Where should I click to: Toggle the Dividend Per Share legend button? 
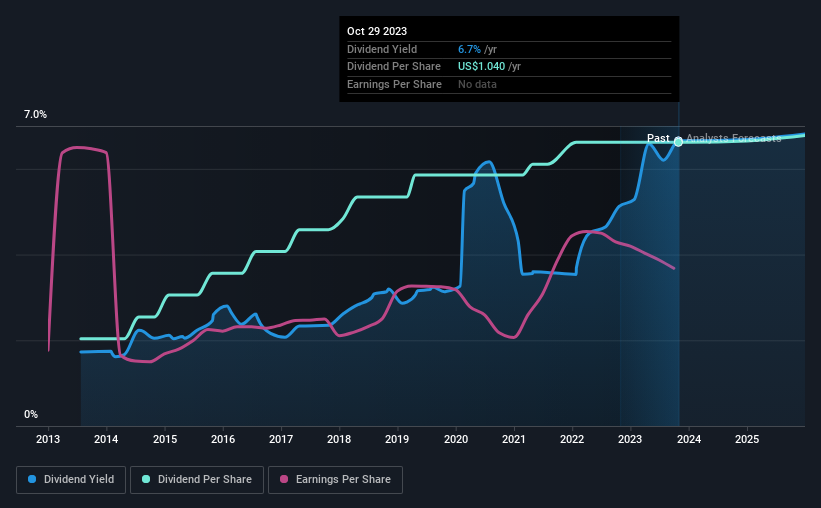click(x=197, y=480)
